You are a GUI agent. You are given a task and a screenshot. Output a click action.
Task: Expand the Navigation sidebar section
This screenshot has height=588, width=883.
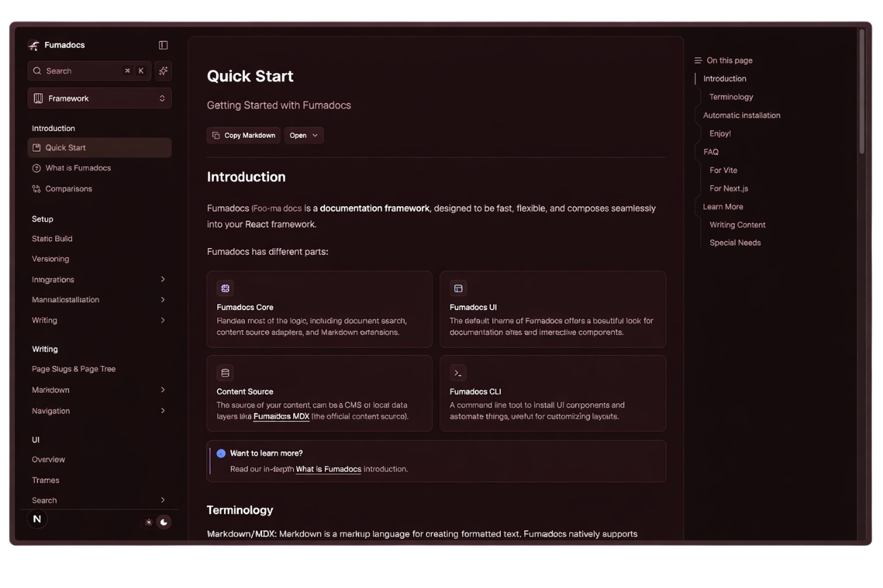coord(163,411)
